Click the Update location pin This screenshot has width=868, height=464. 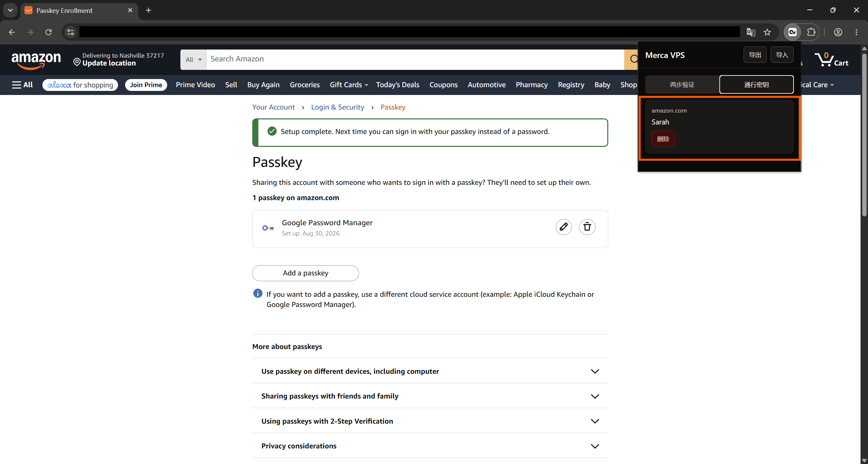click(x=77, y=62)
